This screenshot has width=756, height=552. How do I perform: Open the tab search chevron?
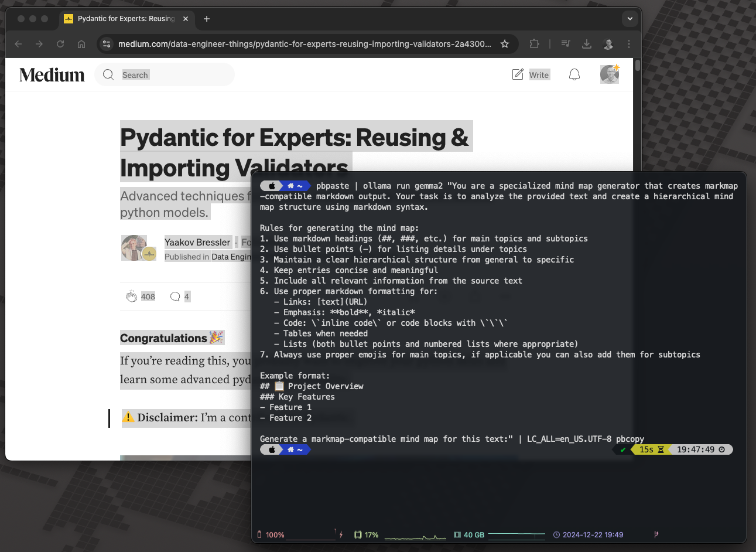(630, 19)
